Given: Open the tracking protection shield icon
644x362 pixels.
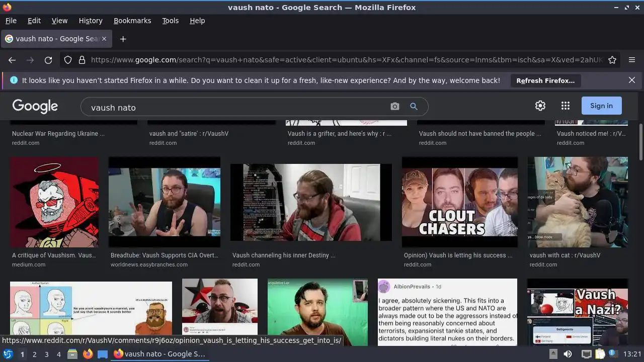Looking at the screenshot, I should [x=68, y=60].
